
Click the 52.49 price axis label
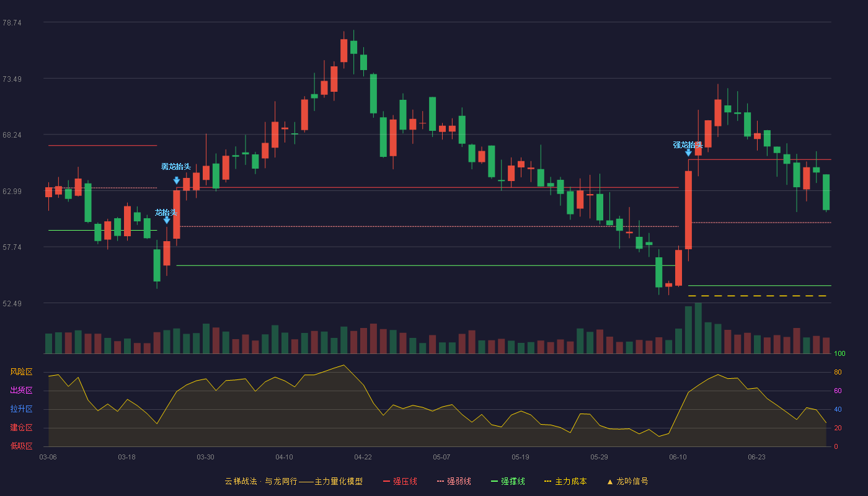(x=12, y=304)
